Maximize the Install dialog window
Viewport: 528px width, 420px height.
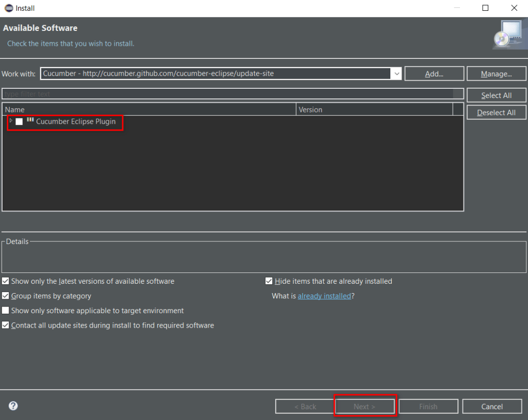[x=485, y=8]
